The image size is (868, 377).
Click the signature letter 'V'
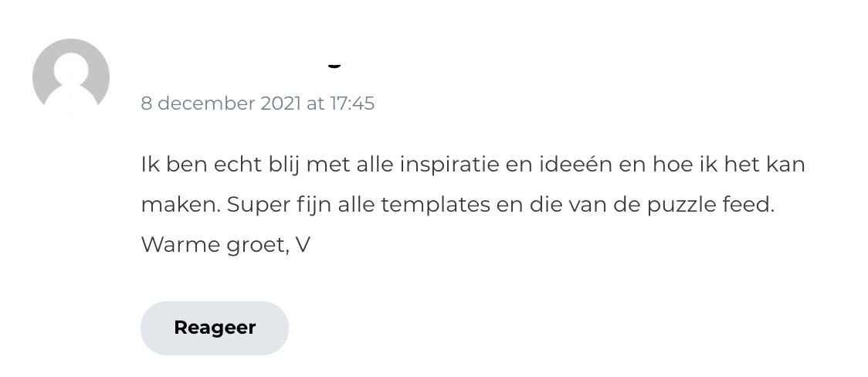[303, 245]
